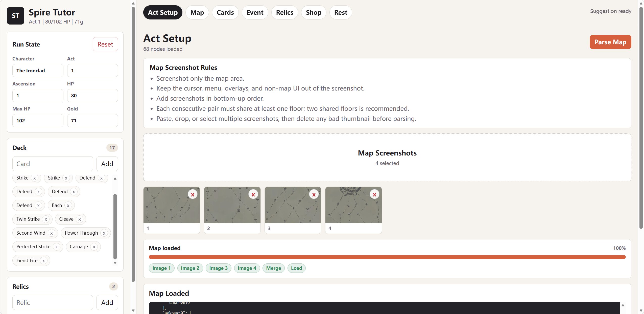Click the deck list scroll down arrow
The width and height of the screenshot is (644, 314).
[x=115, y=263]
